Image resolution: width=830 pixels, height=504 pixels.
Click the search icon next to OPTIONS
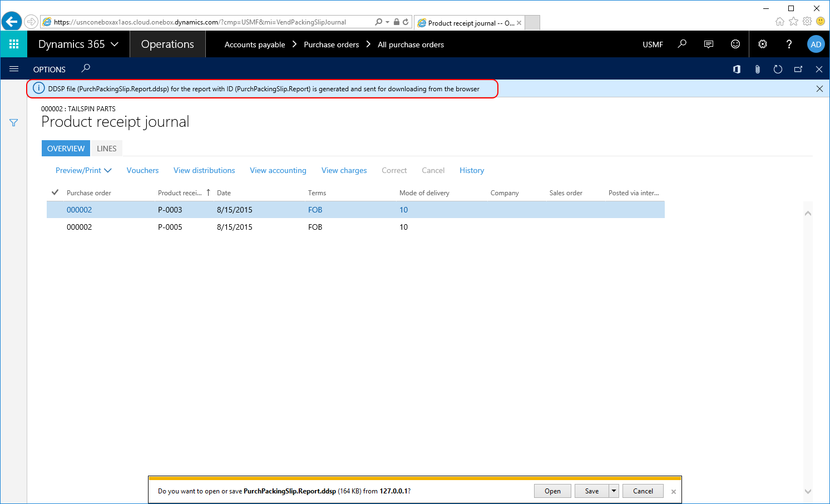[x=86, y=68]
